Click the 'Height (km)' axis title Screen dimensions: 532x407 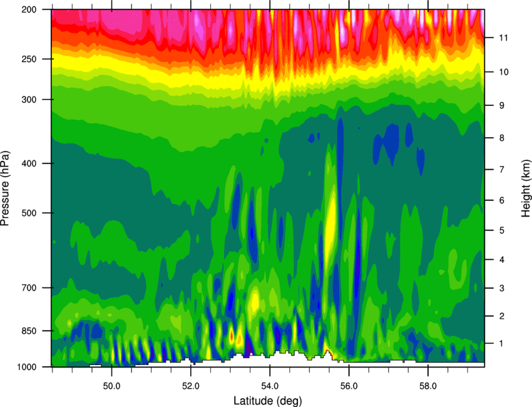(x=526, y=188)
